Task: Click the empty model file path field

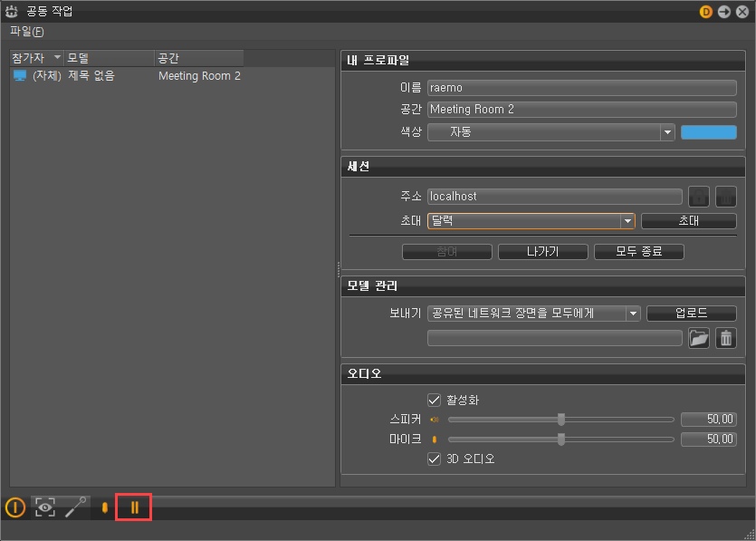Action: click(x=554, y=338)
